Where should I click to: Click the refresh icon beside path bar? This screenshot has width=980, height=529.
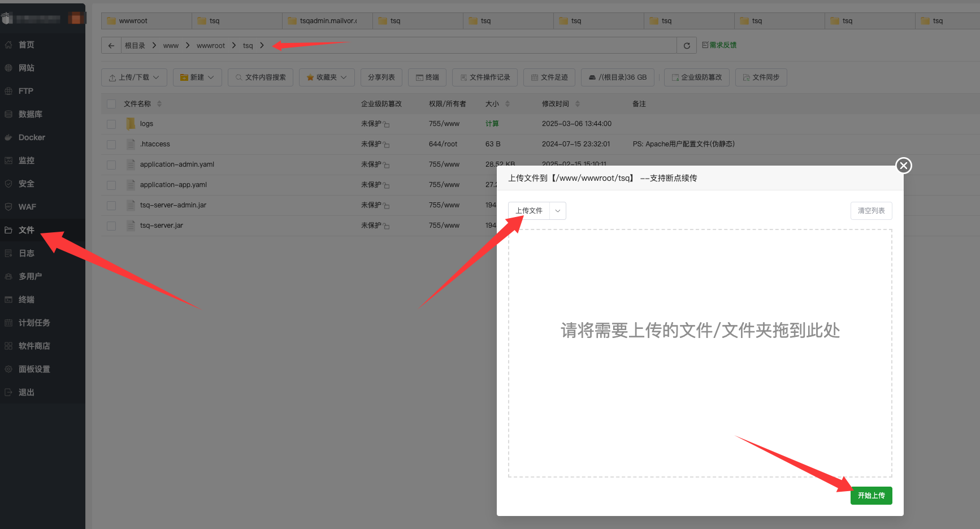(x=687, y=46)
